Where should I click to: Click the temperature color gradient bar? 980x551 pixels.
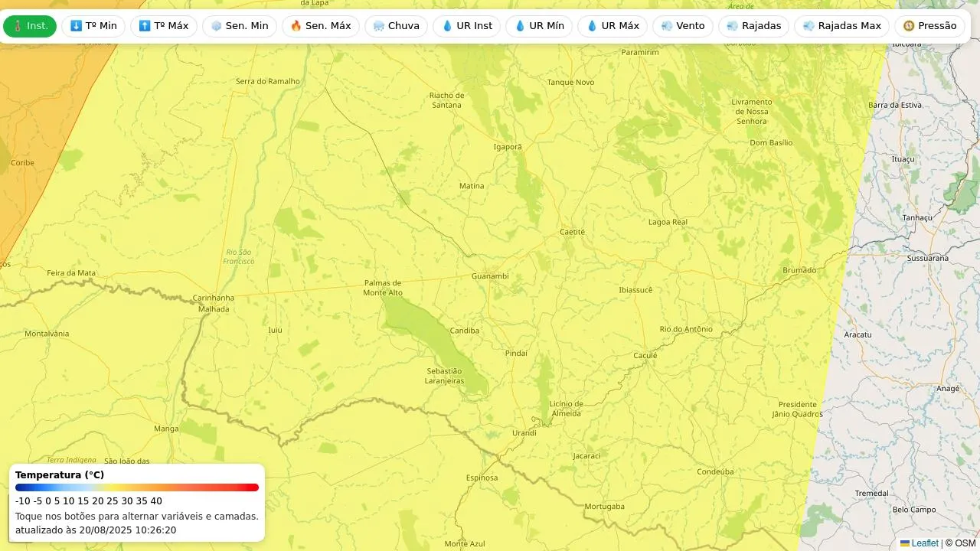pos(137,487)
